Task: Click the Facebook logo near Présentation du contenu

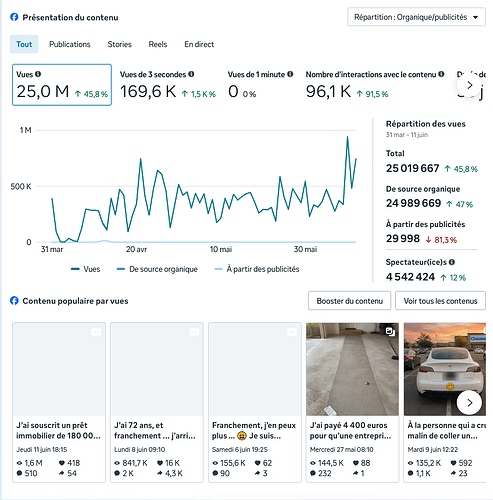Action: [x=14, y=17]
